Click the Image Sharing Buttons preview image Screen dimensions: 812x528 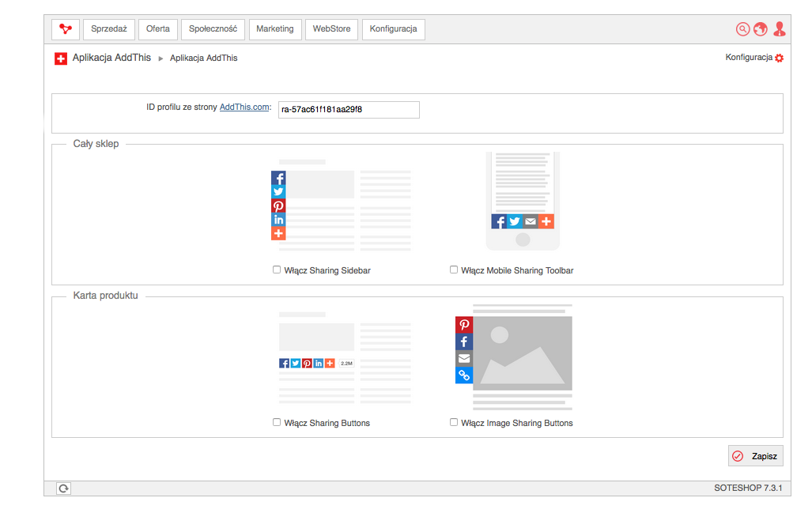click(514, 357)
